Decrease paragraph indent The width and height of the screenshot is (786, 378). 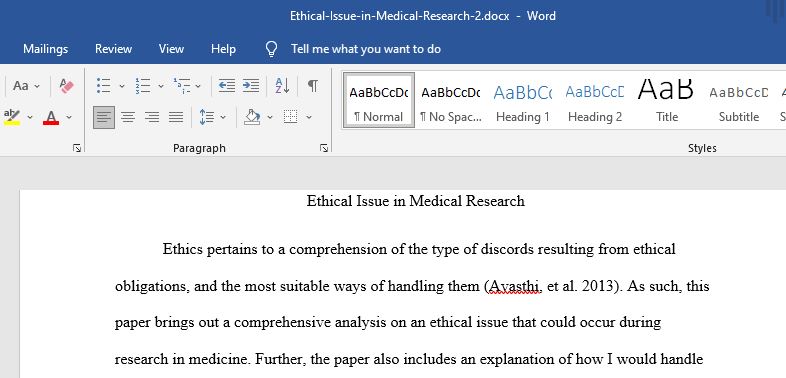click(227, 86)
